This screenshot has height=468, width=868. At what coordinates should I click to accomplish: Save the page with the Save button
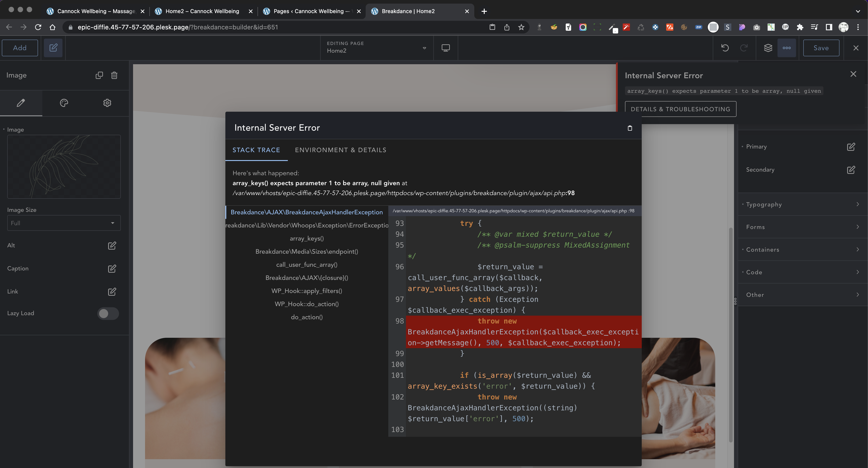point(821,48)
